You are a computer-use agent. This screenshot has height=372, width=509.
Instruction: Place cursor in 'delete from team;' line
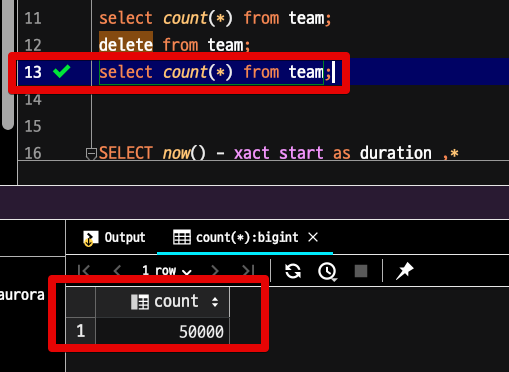click(174, 45)
